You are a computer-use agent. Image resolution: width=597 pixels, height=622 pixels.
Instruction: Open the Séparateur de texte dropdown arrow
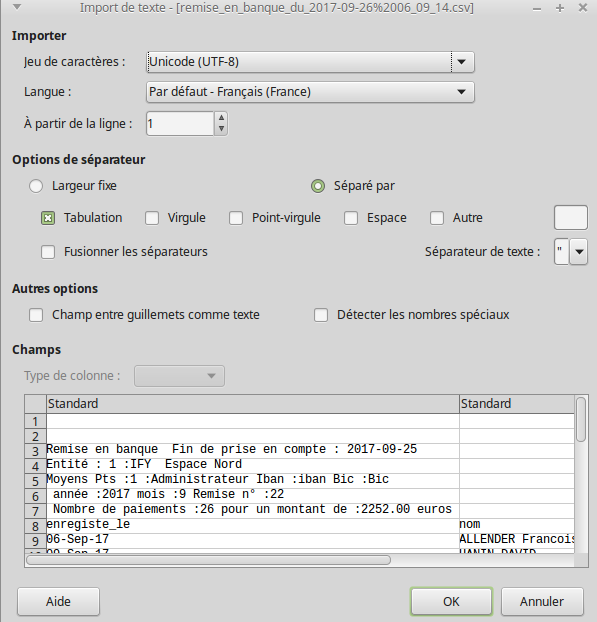coord(579,251)
